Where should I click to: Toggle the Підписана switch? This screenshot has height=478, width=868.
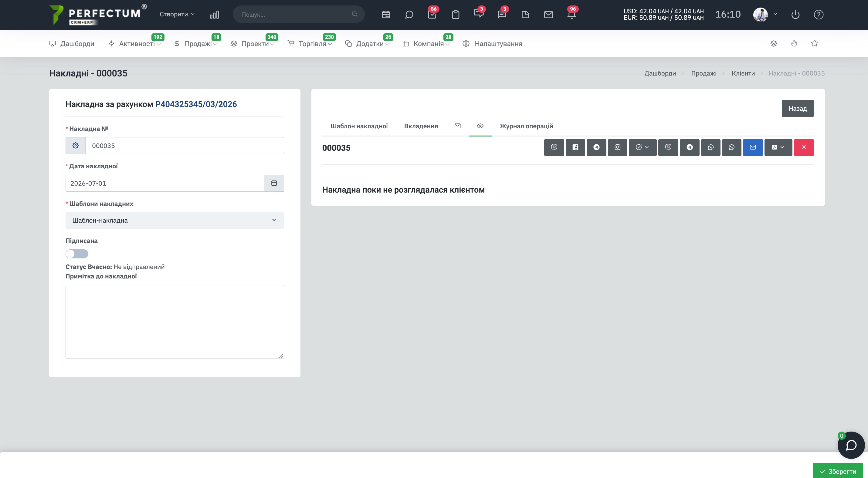(x=77, y=254)
